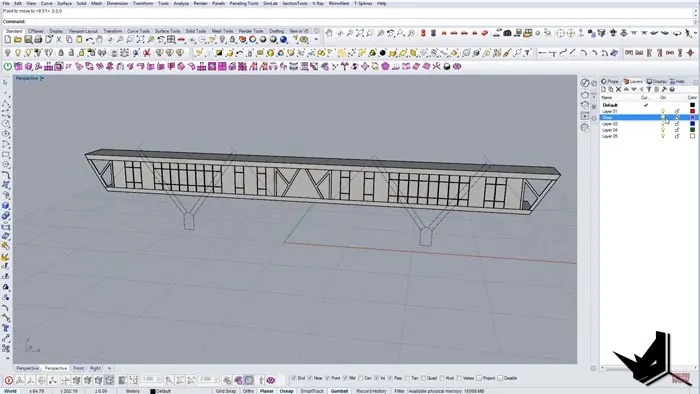
Task: Click the Pan hand icon beside Undo
Action: click(100, 40)
